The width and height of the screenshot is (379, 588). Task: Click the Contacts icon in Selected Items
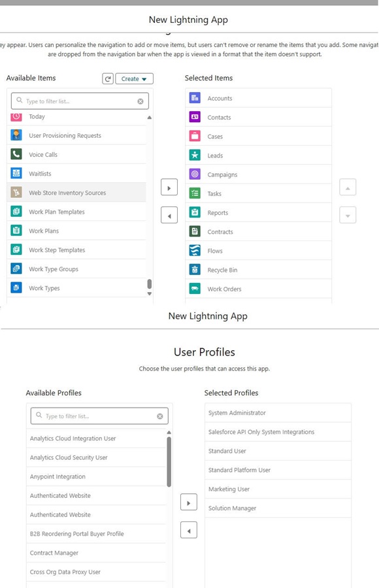(x=195, y=117)
